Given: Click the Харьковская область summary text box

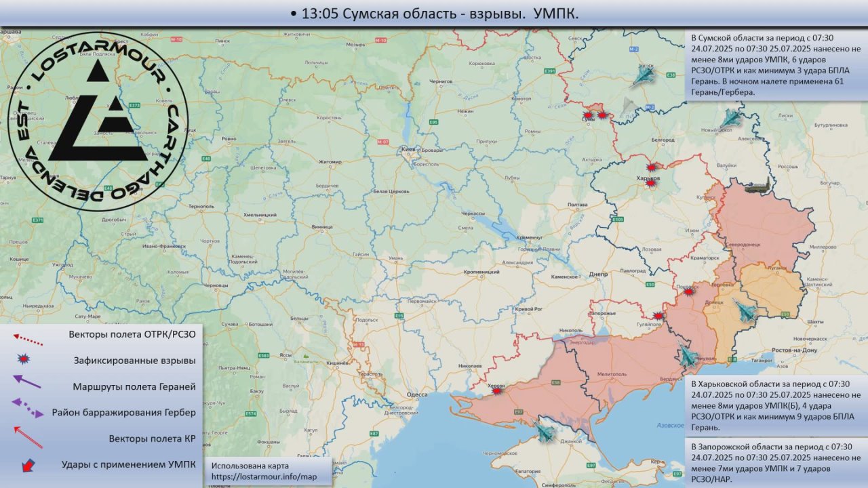Looking at the screenshot, I should click(777, 405).
